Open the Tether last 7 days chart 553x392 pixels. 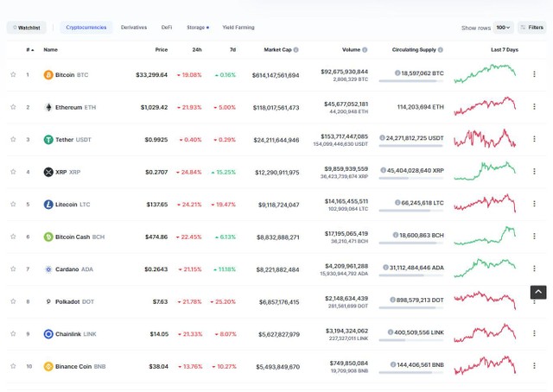tap(485, 138)
